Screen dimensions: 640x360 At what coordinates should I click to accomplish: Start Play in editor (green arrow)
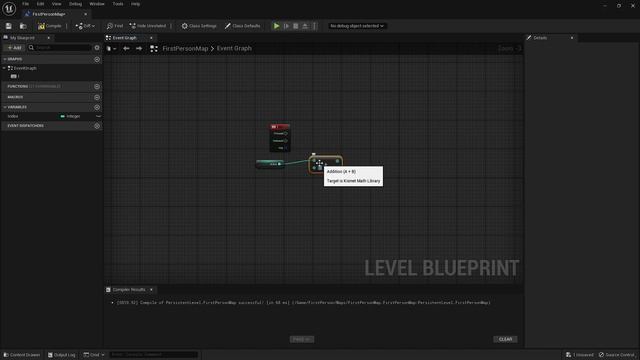(276, 26)
